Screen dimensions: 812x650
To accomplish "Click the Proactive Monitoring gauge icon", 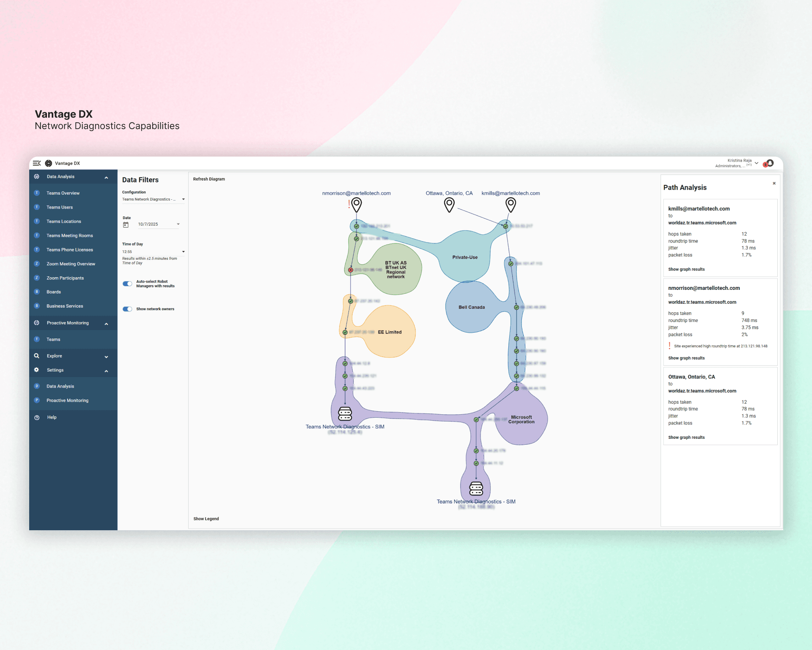I will [x=37, y=323].
